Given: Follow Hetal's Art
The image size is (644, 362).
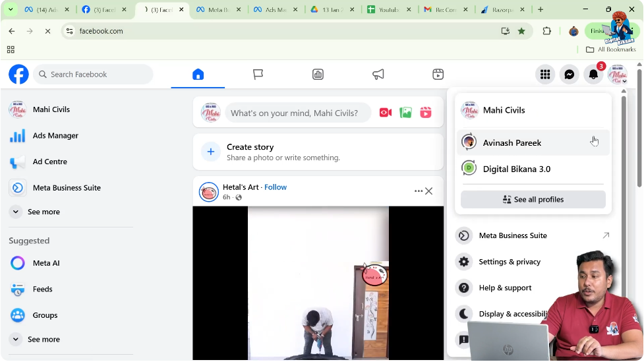Looking at the screenshot, I should click(275, 187).
